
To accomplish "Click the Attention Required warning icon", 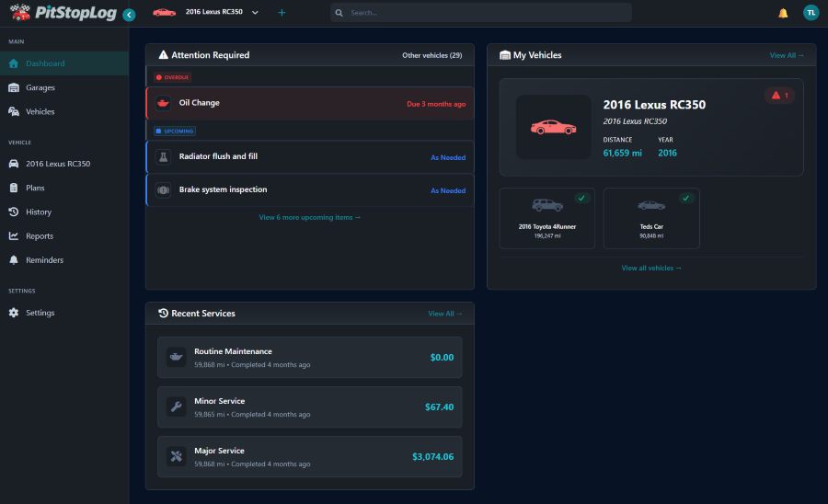I will point(163,55).
